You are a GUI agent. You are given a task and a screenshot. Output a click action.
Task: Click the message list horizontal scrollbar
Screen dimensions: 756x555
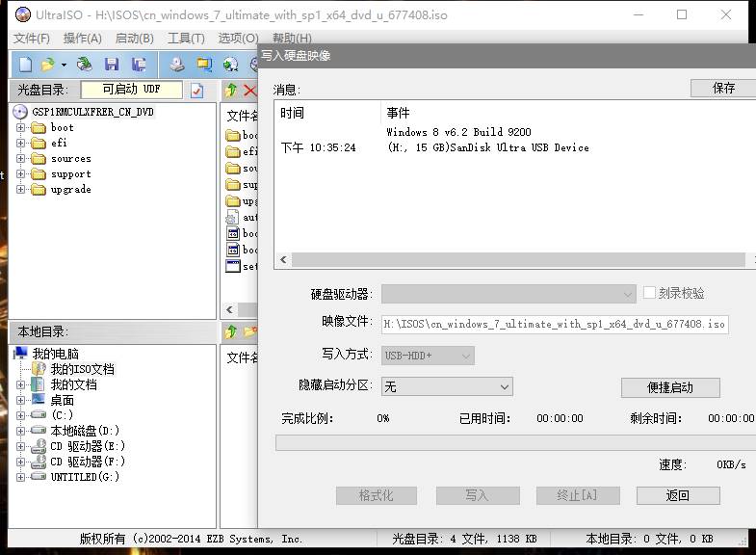(518, 260)
